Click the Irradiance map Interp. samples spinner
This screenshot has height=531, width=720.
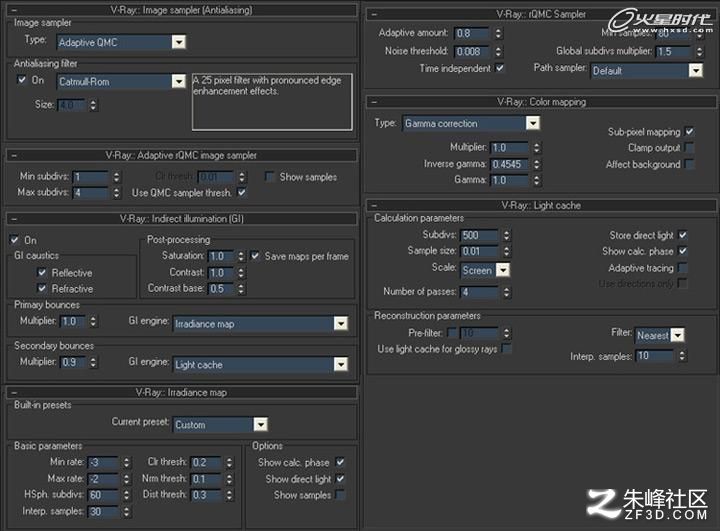[x=126, y=512]
